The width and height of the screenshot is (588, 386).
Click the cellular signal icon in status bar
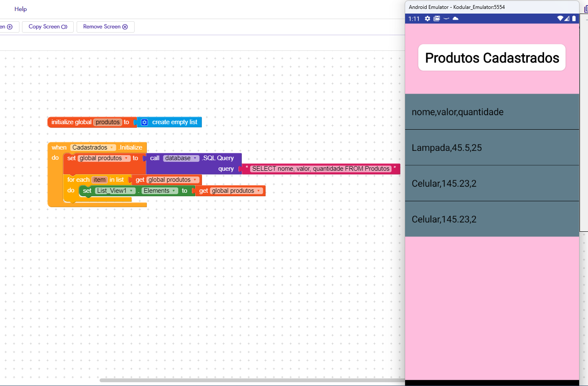(567, 19)
